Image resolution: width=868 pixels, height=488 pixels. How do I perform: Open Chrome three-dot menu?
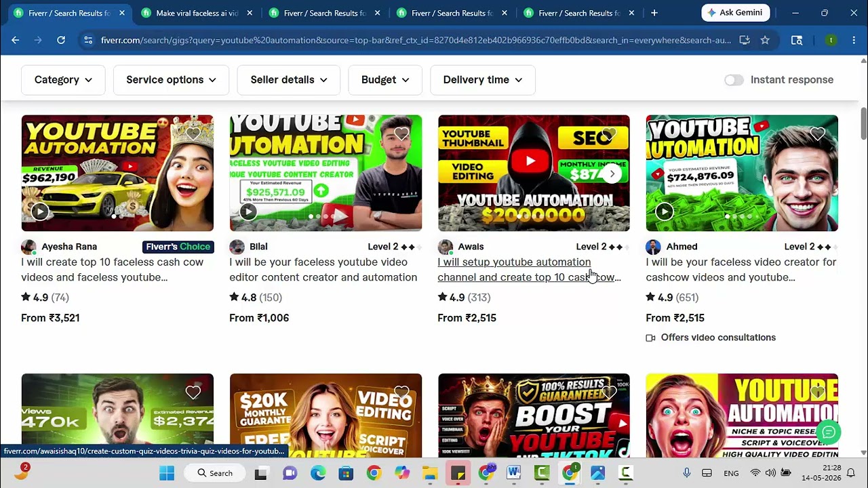click(x=853, y=40)
